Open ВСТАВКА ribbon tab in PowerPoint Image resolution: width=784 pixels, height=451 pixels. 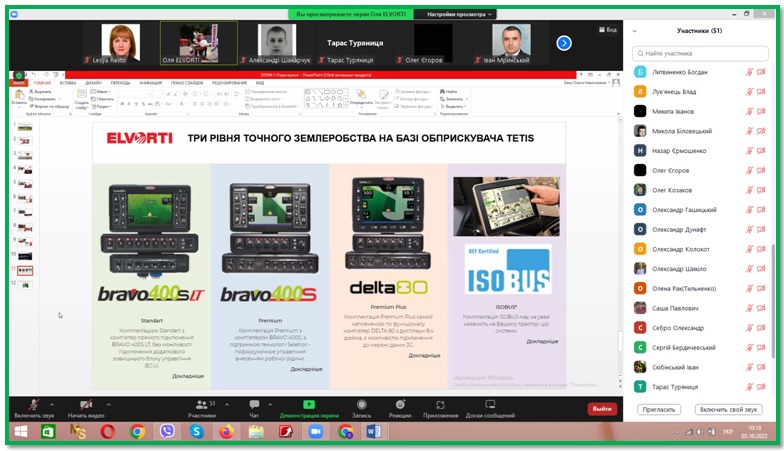[68, 83]
